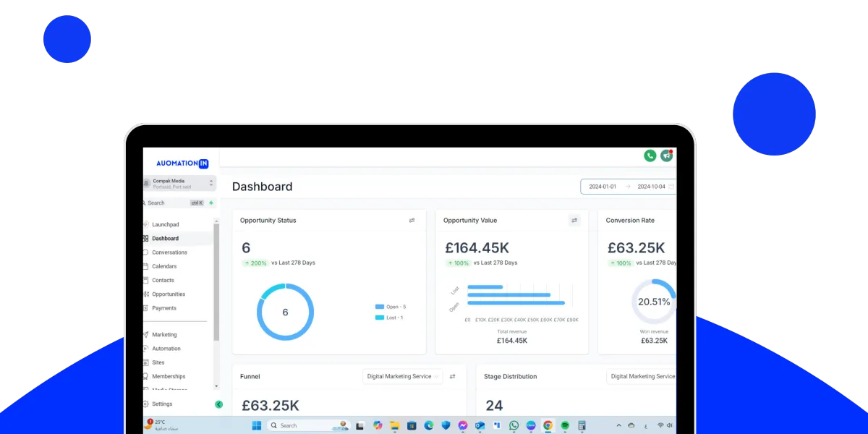Click the Stage Distribution value 24
This screenshot has height=434, width=868.
[494, 406]
